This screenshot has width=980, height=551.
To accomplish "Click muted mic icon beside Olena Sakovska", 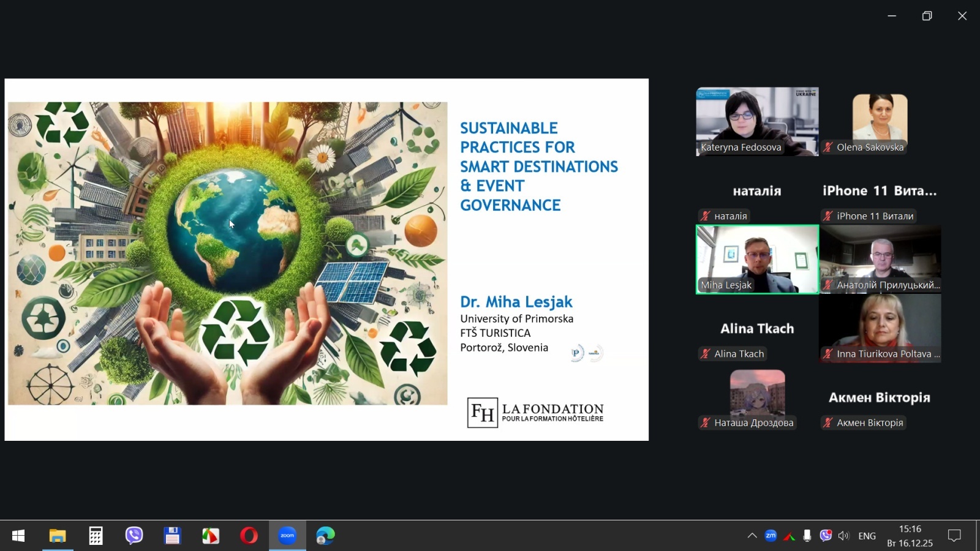I will click(828, 147).
